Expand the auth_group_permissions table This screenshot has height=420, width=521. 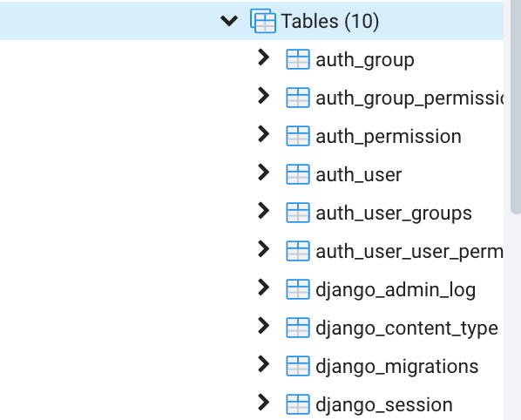[263, 96]
